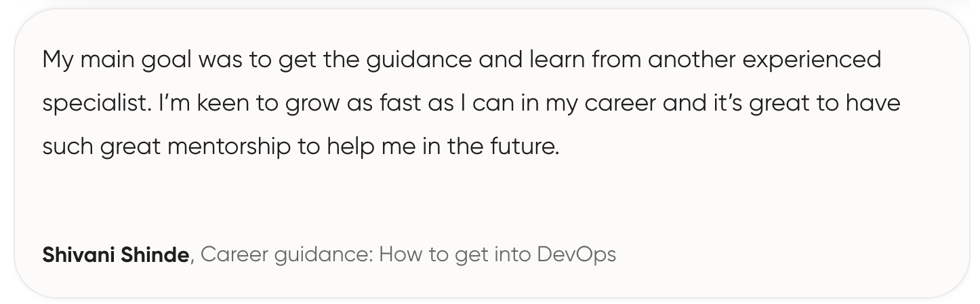This screenshot has width=980, height=304.
Task: Click the word learn in the first line
Action: [x=554, y=60]
